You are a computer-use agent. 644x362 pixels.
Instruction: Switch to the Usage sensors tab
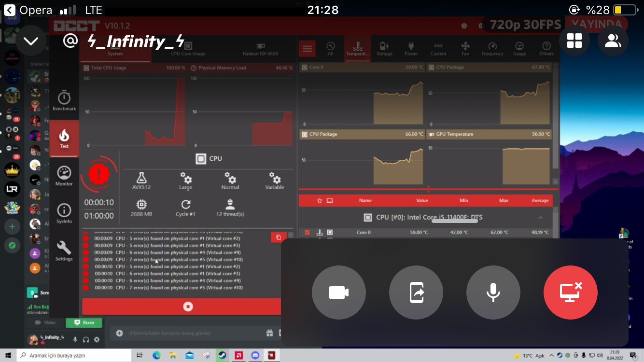pyautogui.click(x=519, y=48)
